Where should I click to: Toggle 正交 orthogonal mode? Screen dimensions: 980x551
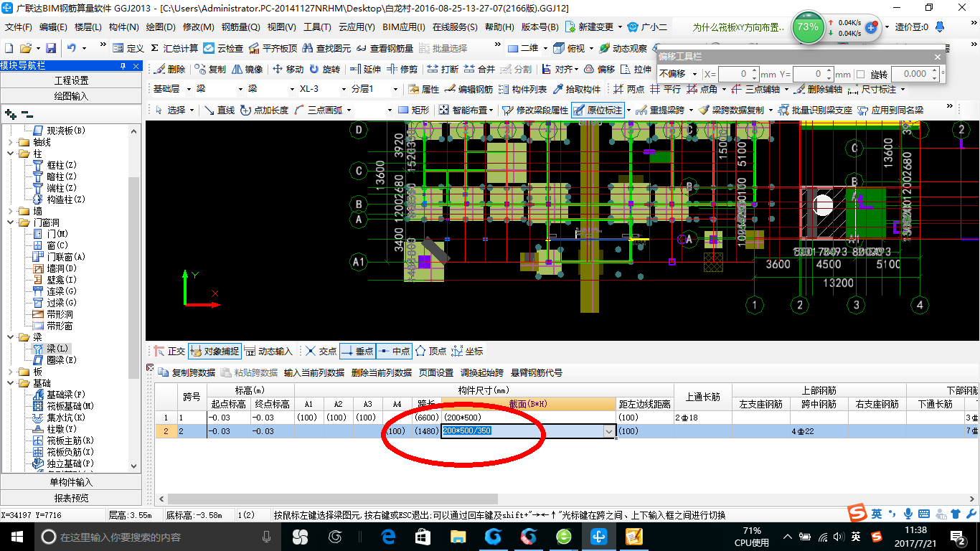[169, 352]
